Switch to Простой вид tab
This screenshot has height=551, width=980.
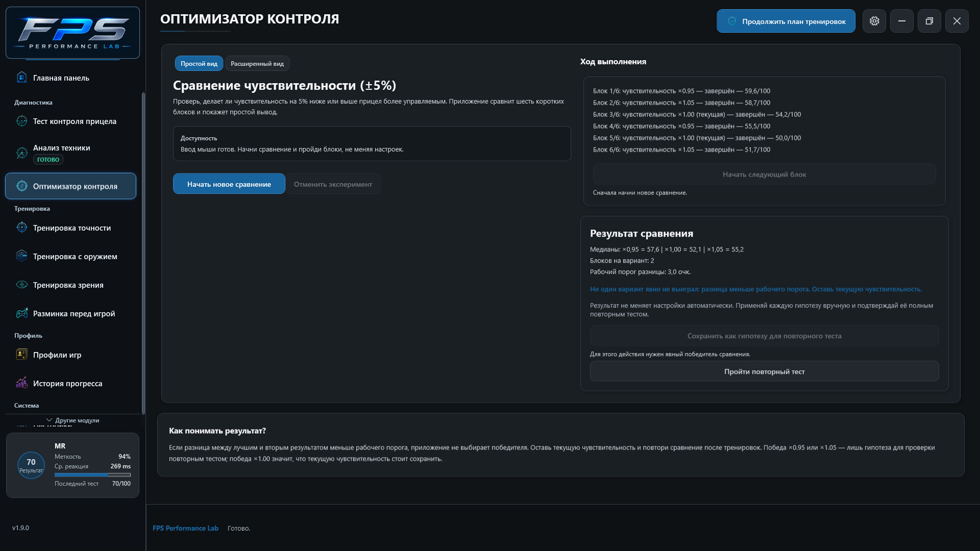(199, 63)
